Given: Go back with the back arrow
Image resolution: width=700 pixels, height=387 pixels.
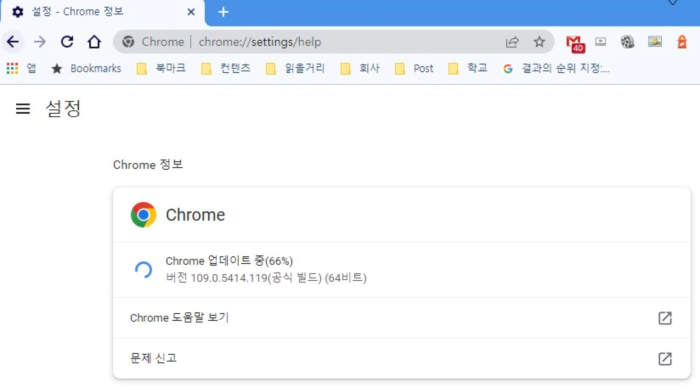Looking at the screenshot, I should click(13, 42).
